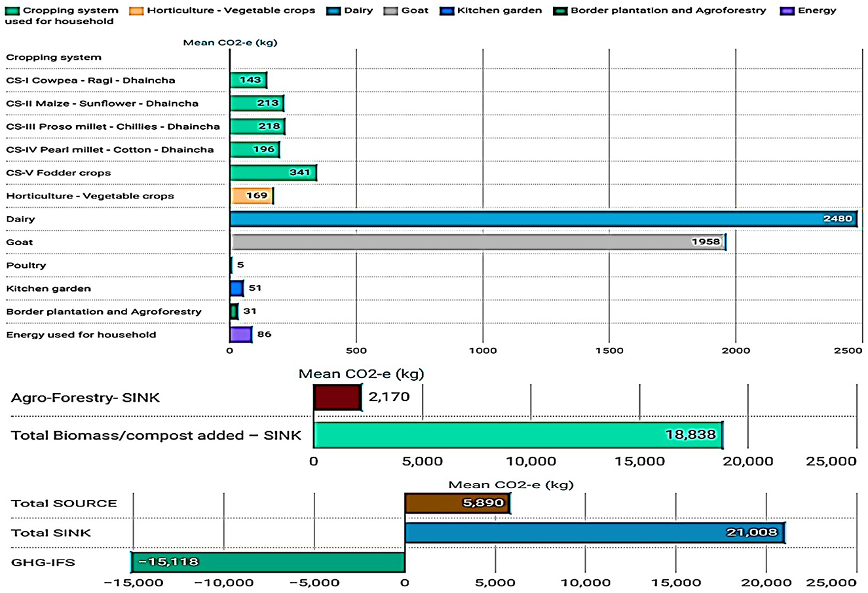
Task: Select the 'Poultry' row label
Action: pyautogui.click(x=26, y=265)
